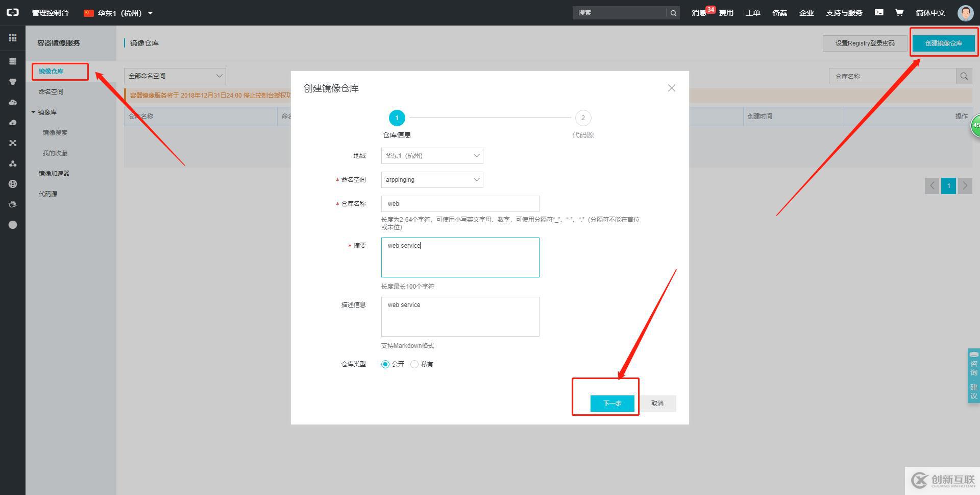Select the private (私有) repository type
This screenshot has width=980, height=495.
414,364
